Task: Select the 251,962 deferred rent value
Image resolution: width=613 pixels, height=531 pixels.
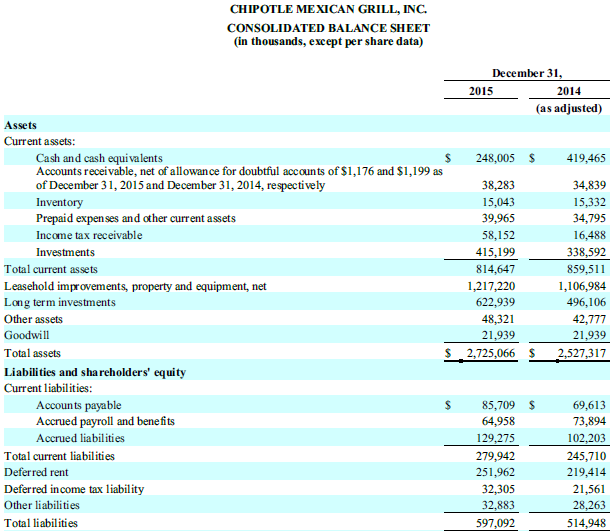Action: pos(495,472)
